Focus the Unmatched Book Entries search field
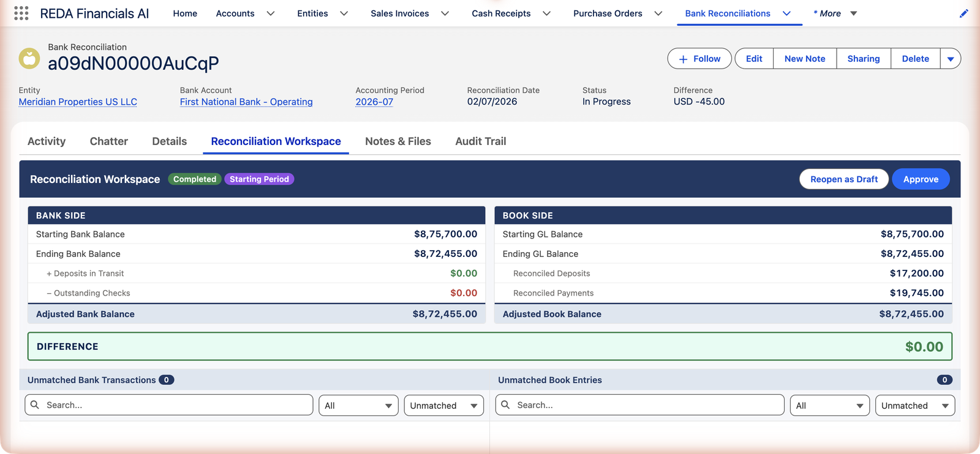980x454 pixels. tap(640, 405)
